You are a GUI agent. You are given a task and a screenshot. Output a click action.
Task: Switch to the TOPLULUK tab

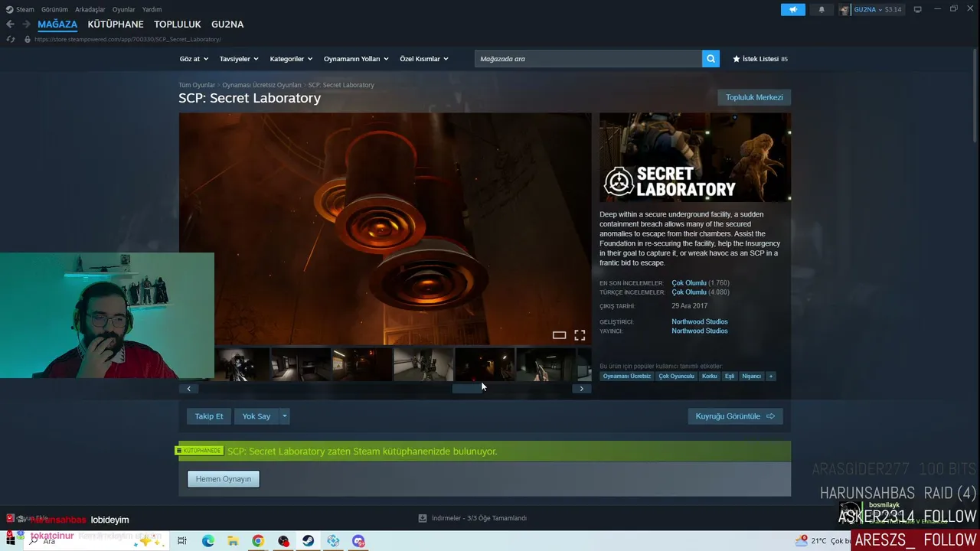[178, 24]
